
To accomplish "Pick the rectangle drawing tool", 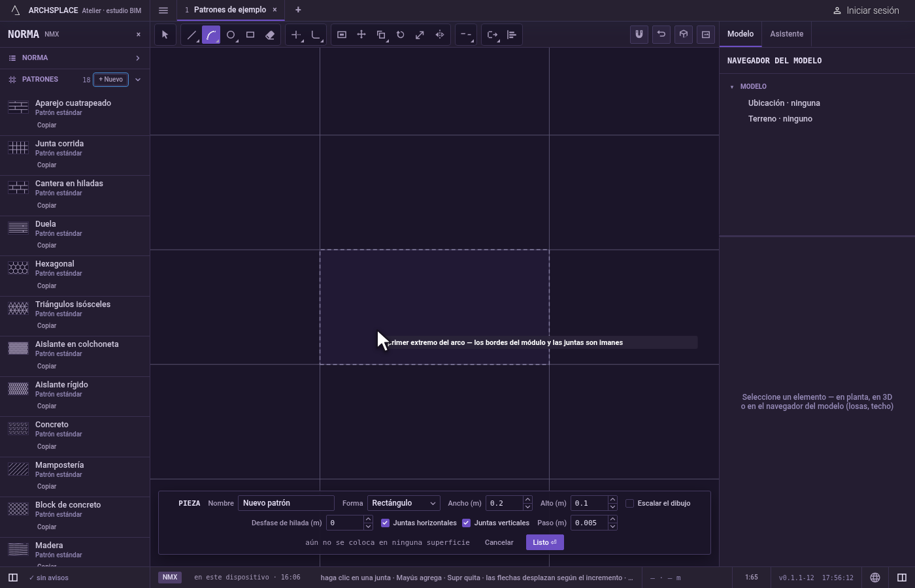I will 250,35.
